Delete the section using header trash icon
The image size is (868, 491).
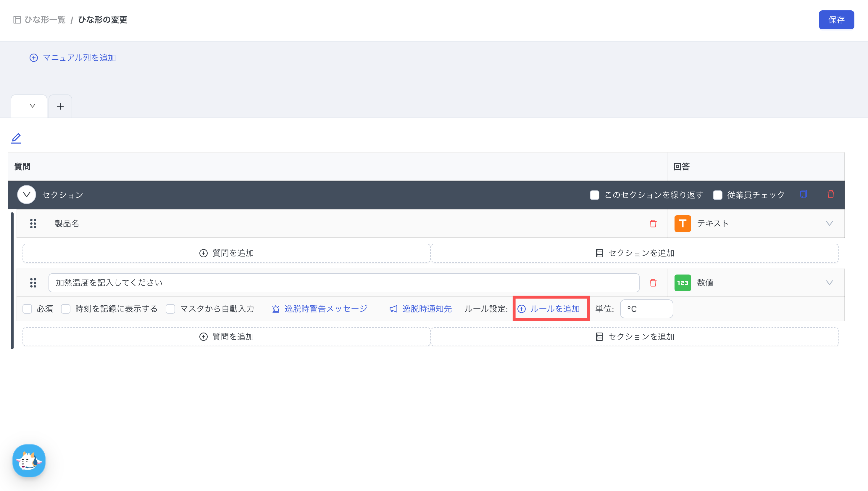(x=831, y=194)
